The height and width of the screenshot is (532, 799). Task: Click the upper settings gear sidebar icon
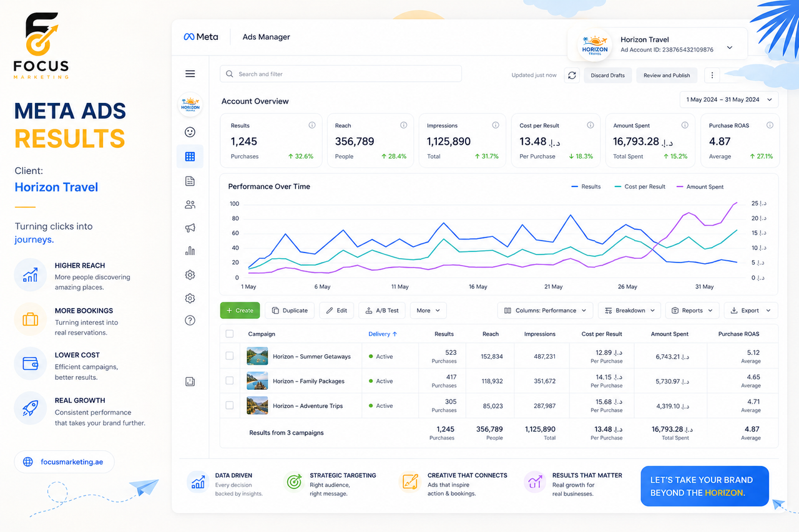(190, 275)
